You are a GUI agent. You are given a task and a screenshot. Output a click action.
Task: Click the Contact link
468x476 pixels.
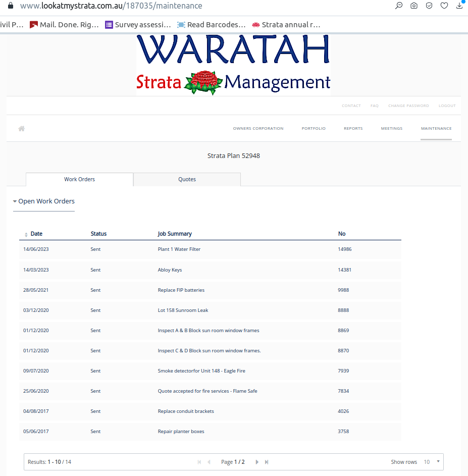(x=351, y=105)
